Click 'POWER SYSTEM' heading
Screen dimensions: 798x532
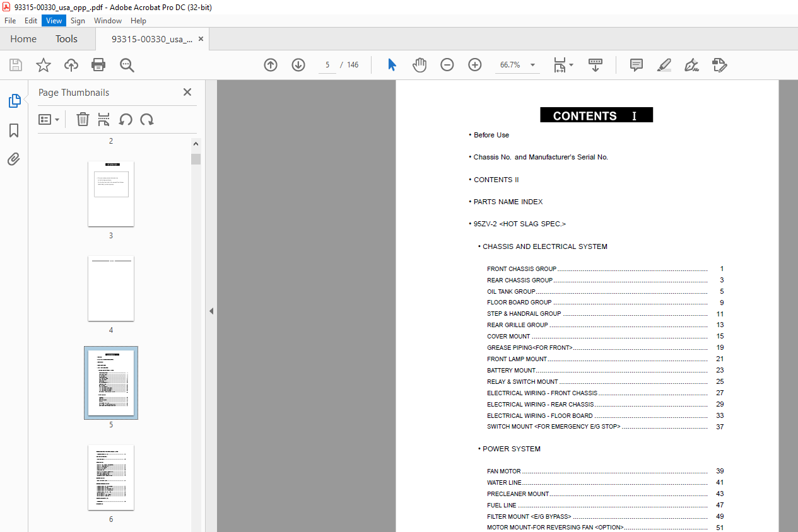click(x=512, y=449)
